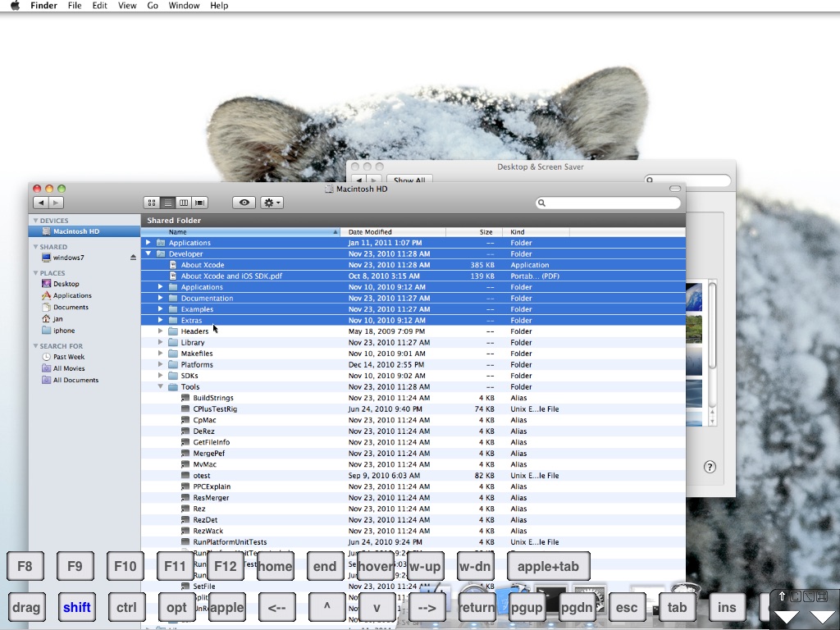Collapse the Tools folder
Screen dimensions: 840x630
(x=160, y=387)
